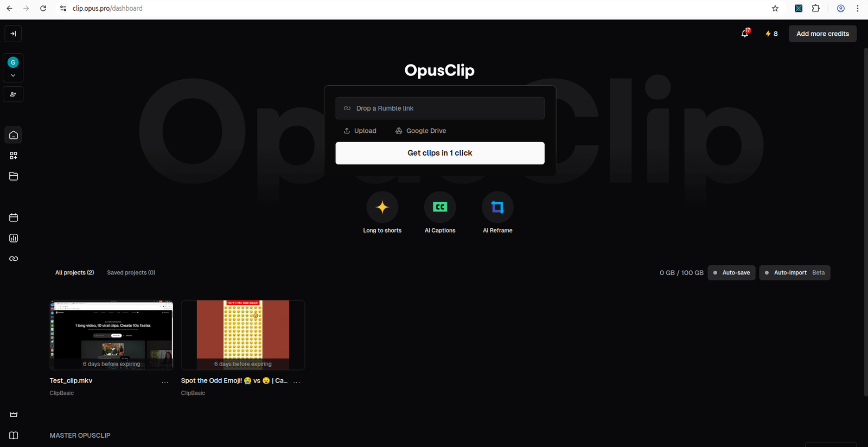The width and height of the screenshot is (868, 447).
Task: Switch to All projects (2) tab
Action: point(74,273)
